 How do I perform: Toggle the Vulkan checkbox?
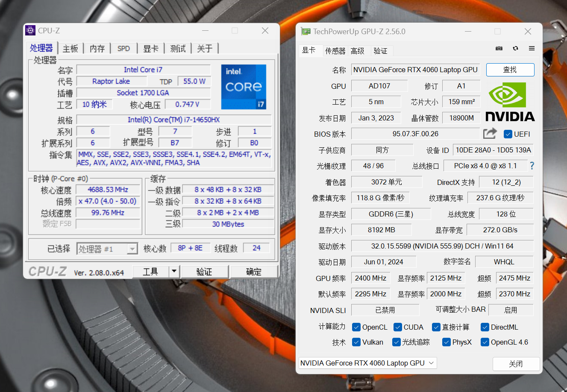[356, 342]
